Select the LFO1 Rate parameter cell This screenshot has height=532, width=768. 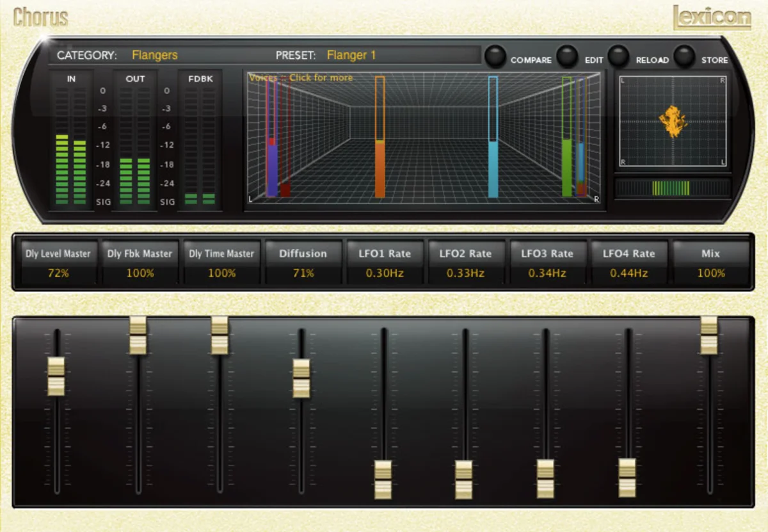pyautogui.click(x=385, y=262)
